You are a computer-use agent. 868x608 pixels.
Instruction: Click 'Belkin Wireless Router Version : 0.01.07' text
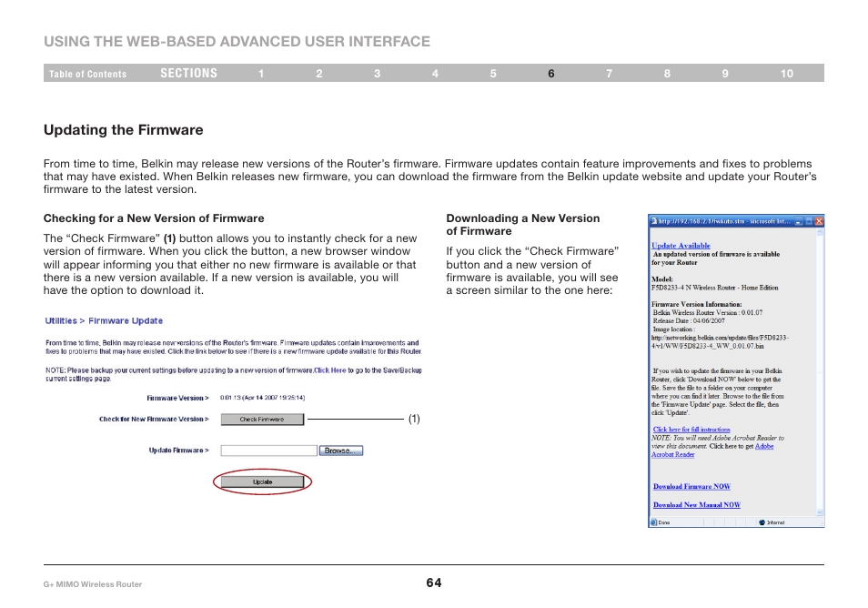click(x=708, y=312)
